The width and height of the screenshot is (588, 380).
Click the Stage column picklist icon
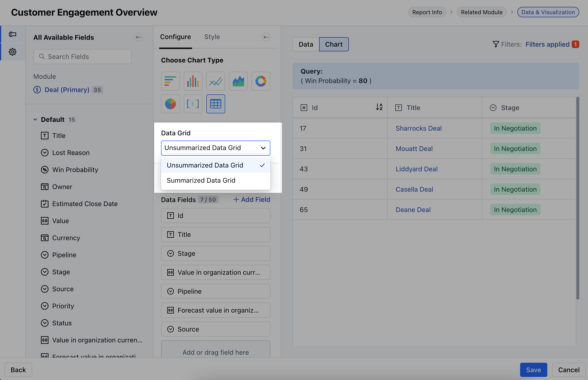click(493, 108)
